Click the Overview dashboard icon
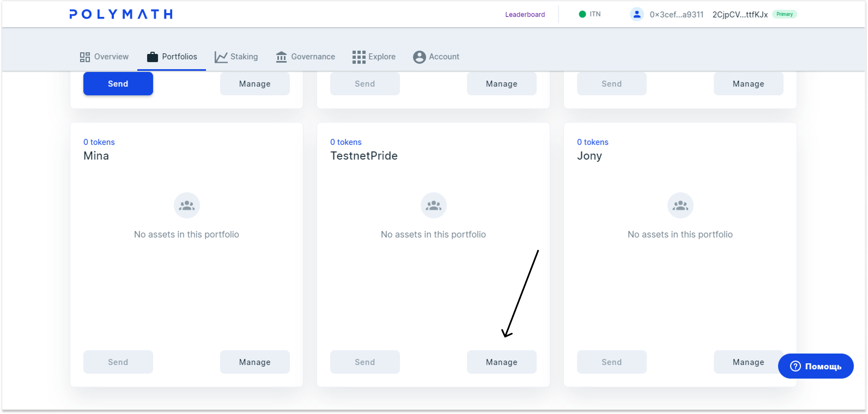This screenshot has width=868, height=414. [84, 57]
